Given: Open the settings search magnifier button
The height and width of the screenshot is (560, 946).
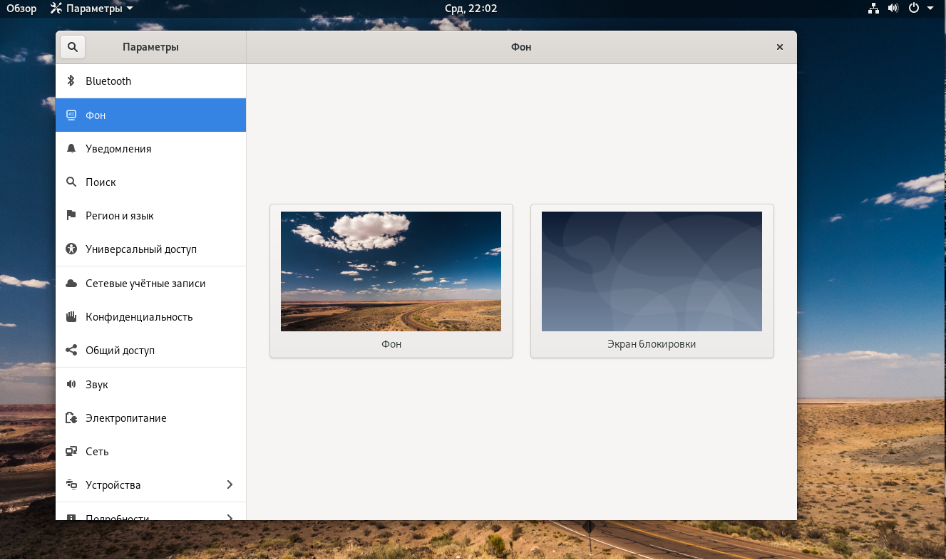Looking at the screenshot, I should pos(73,47).
